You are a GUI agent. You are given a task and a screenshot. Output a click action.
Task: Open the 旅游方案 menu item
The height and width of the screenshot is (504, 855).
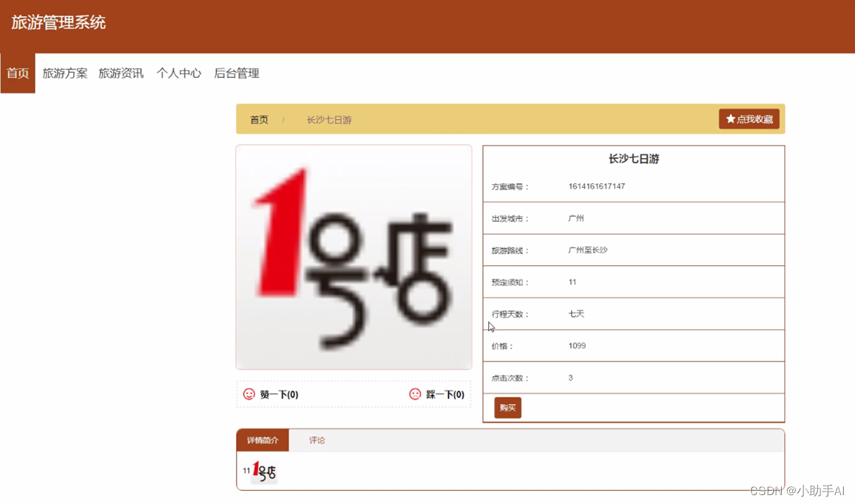[x=65, y=73]
